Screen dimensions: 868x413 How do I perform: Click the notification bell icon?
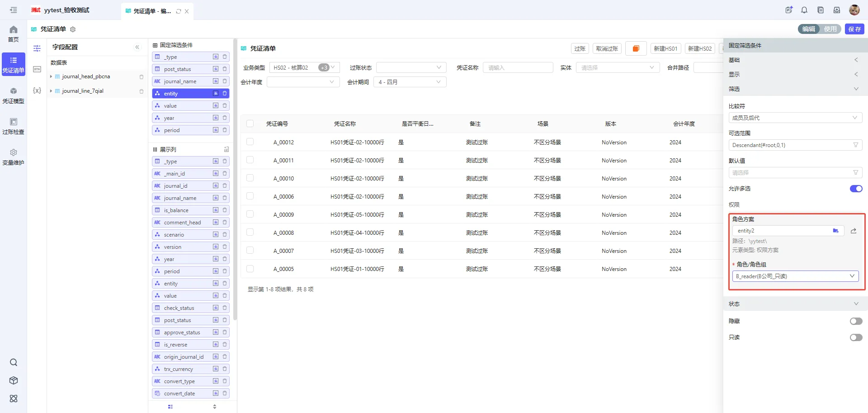coord(804,10)
